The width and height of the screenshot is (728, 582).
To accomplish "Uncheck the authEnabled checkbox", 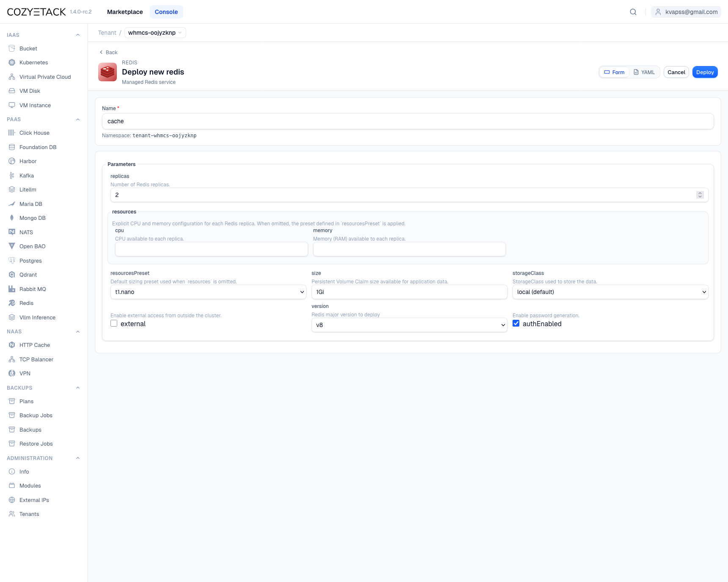I will 516,323.
